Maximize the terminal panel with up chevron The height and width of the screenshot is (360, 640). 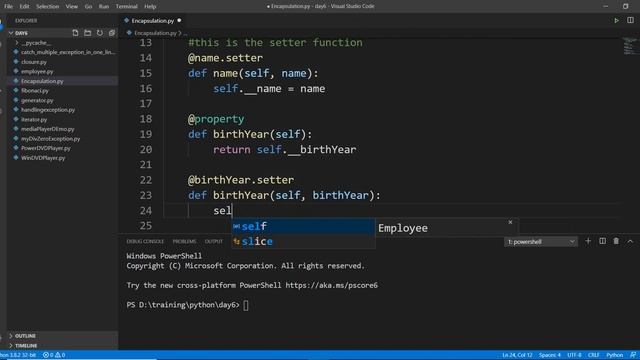click(x=630, y=241)
